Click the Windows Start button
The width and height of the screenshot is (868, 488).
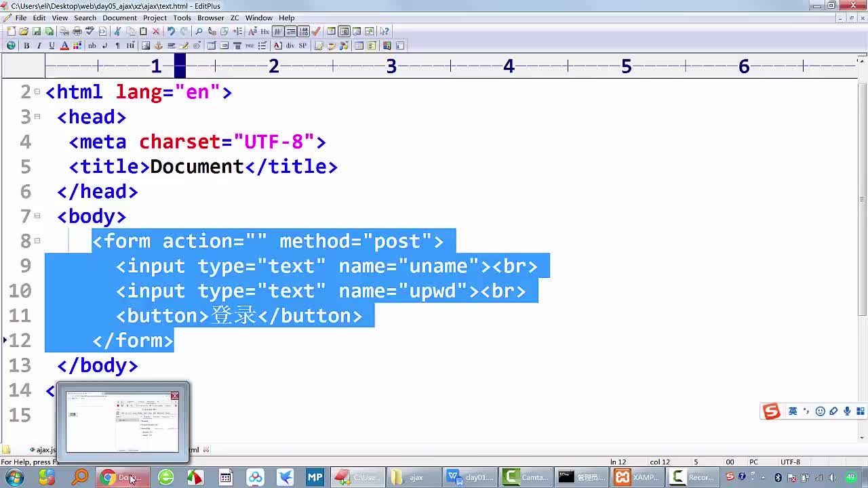(x=14, y=477)
